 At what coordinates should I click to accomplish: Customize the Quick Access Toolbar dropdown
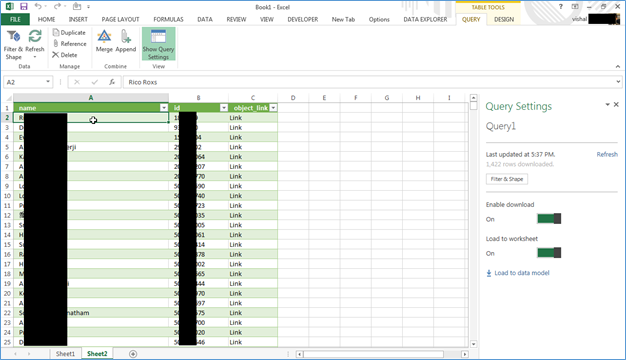(x=88, y=7)
